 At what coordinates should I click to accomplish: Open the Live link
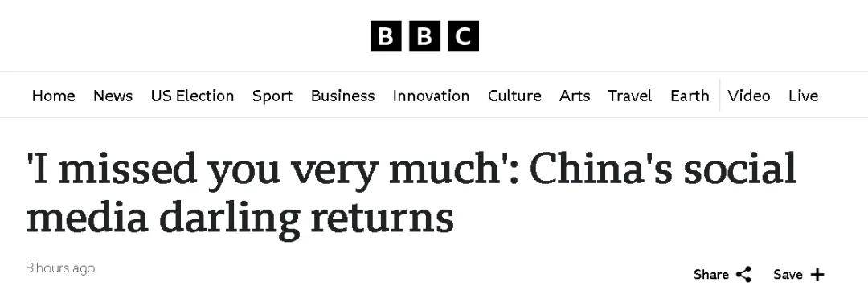pos(803,96)
